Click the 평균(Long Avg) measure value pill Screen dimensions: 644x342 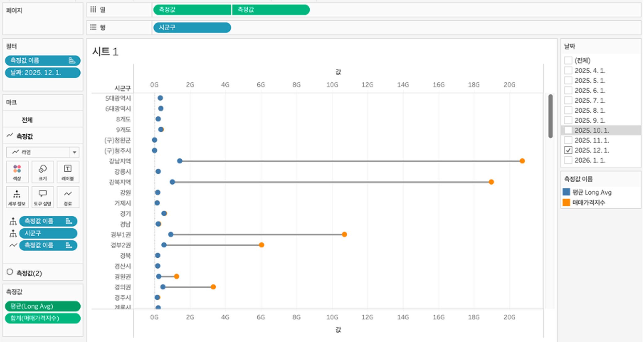43,306
